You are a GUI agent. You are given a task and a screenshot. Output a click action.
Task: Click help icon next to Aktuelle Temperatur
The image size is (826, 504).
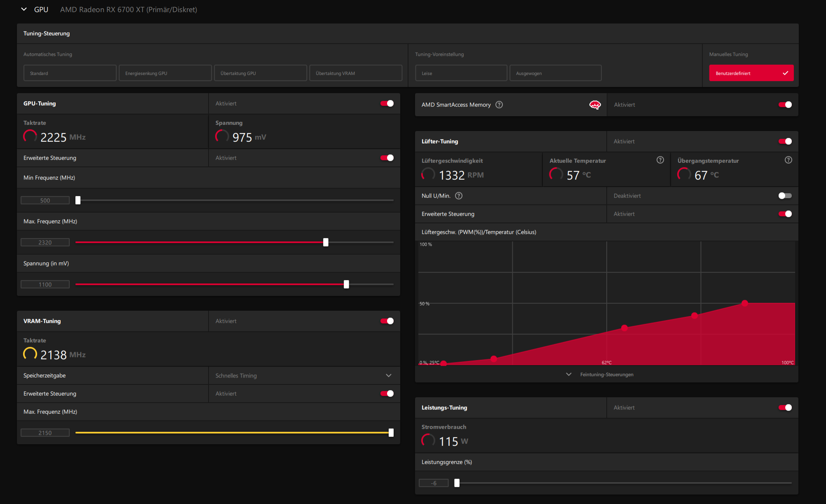pyautogui.click(x=660, y=160)
